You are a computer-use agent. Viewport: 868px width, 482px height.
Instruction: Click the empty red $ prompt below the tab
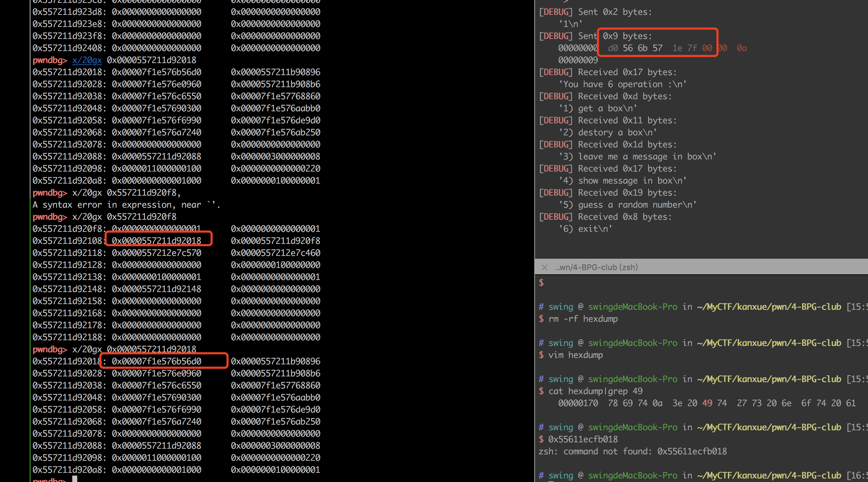pyautogui.click(x=541, y=283)
